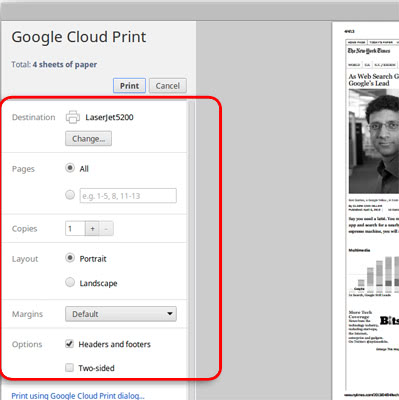
Task: Click the LaserJet5200 destination name
Action: 109,117
